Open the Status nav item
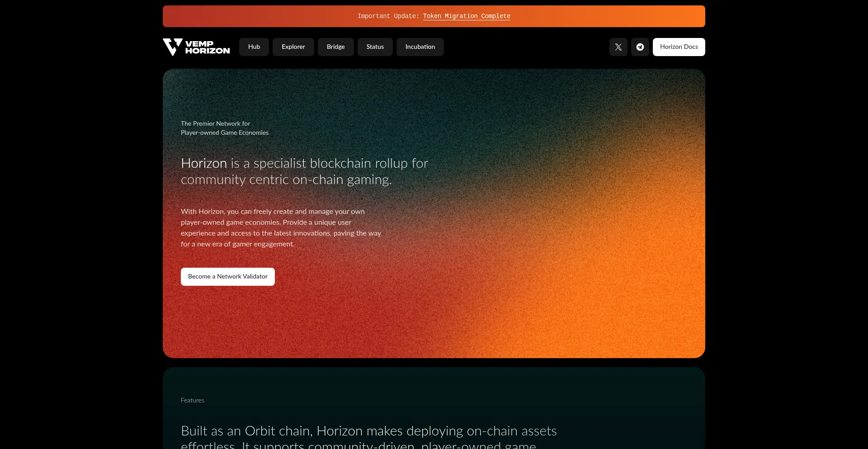Screen dimensions: 868x449 pos(375,47)
